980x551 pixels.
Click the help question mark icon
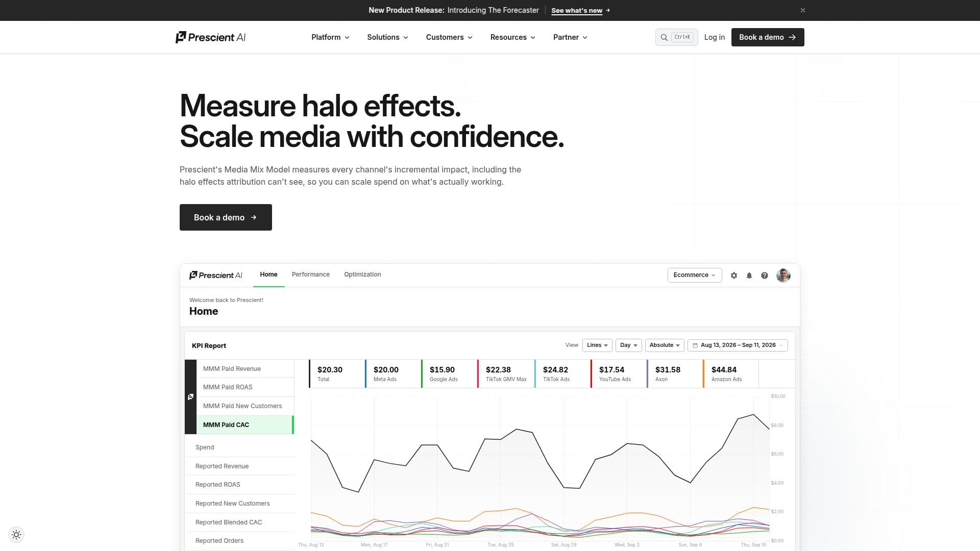point(765,275)
